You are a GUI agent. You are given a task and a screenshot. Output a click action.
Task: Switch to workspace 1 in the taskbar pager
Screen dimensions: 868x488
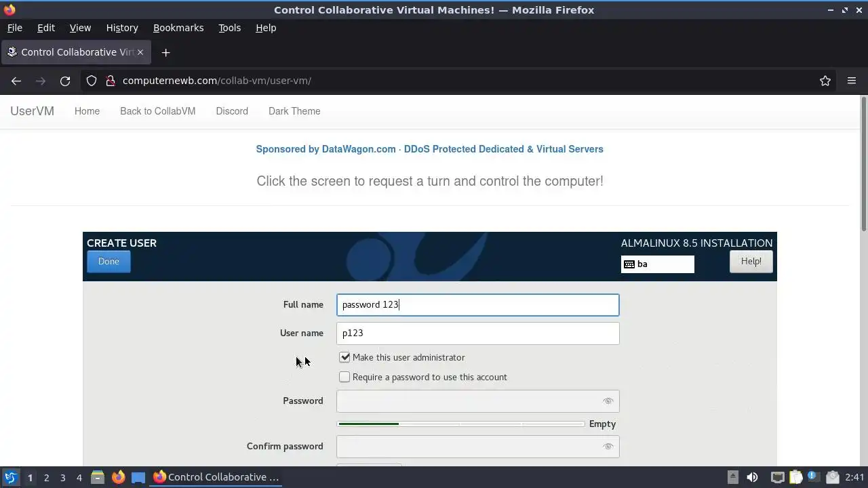(x=30, y=477)
